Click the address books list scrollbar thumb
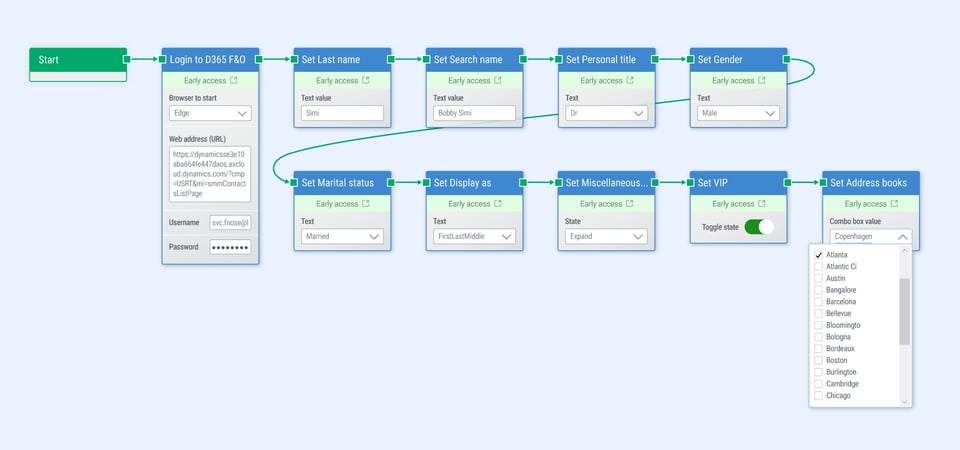The image size is (960, 450). click(x=904, y=312)
